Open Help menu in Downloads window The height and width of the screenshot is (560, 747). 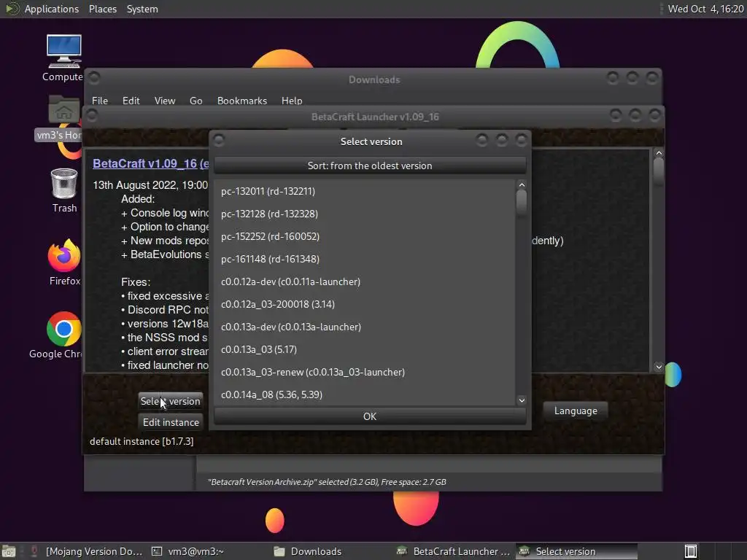[292, 101]
